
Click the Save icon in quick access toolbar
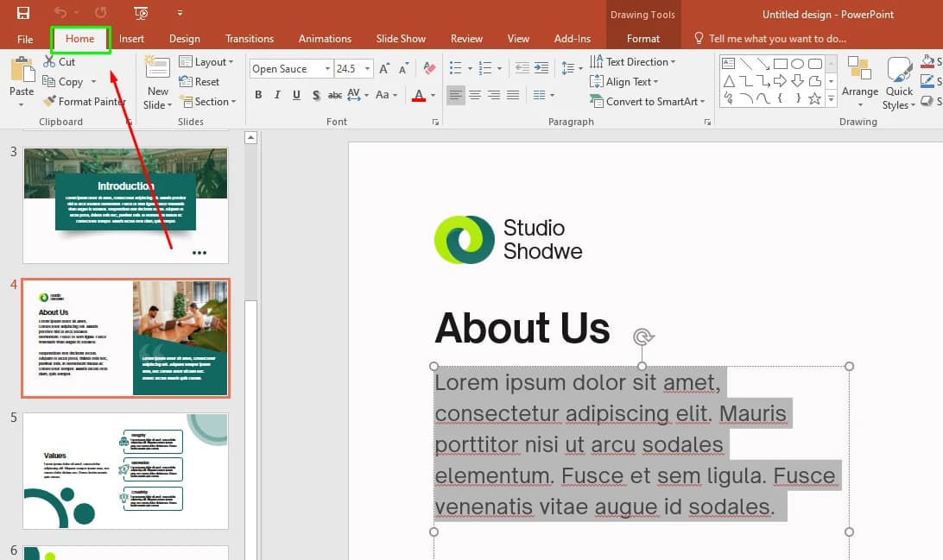22,13
